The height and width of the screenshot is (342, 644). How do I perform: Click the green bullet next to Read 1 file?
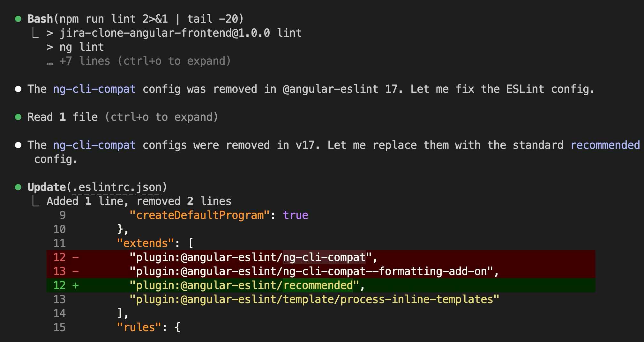[x=18, y=117]
